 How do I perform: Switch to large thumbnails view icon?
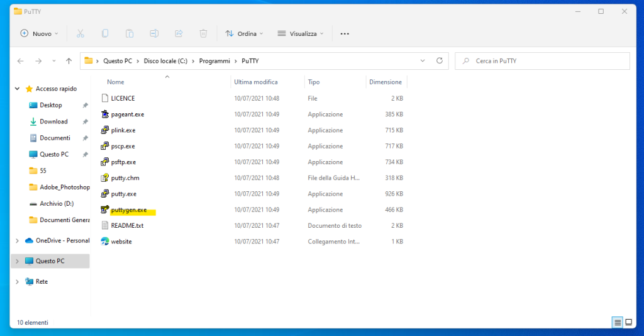[630, 322]
